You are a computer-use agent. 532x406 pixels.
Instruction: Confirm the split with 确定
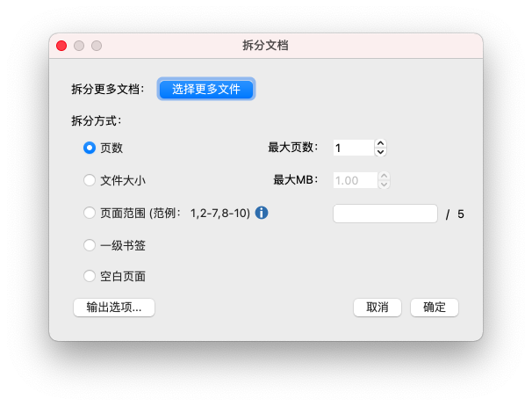pyautogui.click(x=435, y=308)
